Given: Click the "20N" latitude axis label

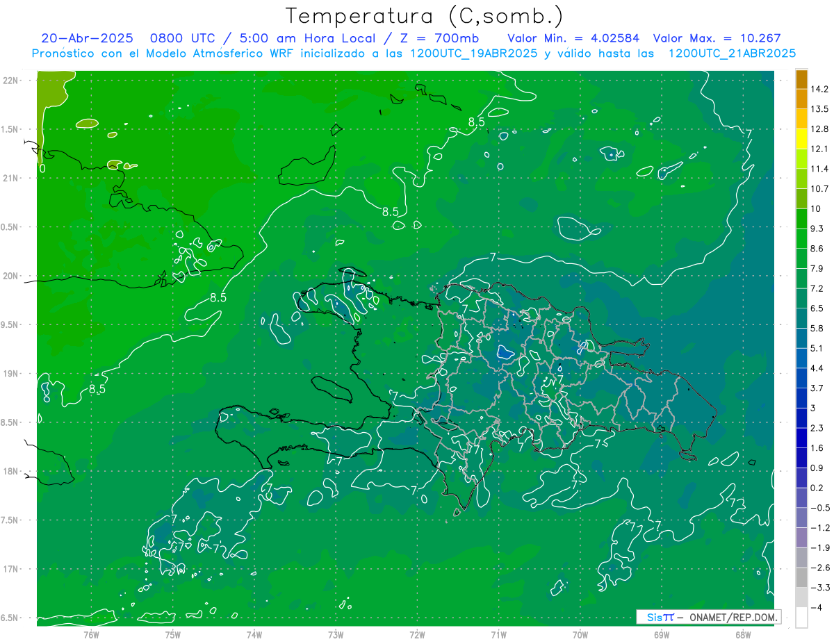Looking at the screenshot, I should click(11, 276).
